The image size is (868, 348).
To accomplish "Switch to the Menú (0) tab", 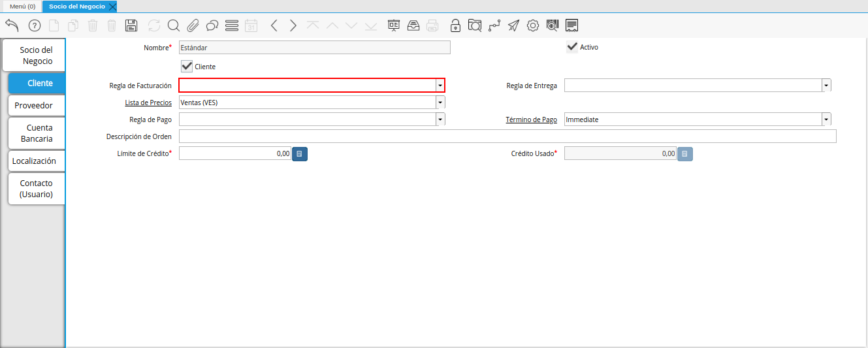I will coord(22,6).
